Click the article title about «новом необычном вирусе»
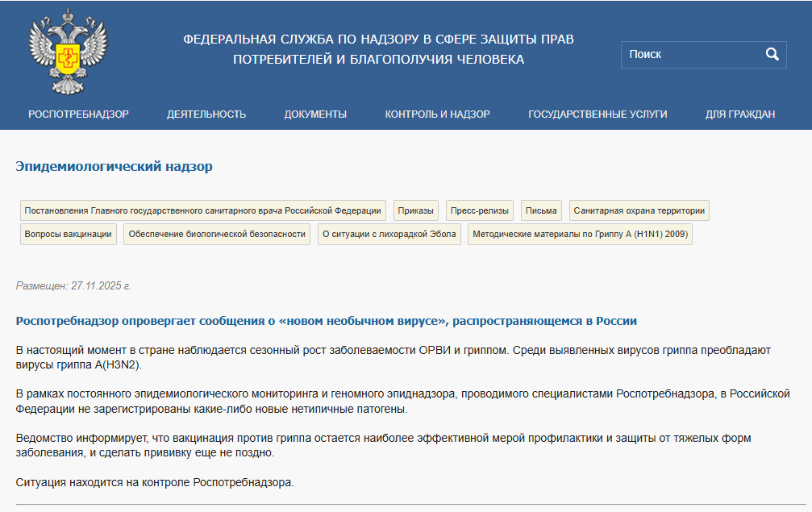 tap(327, 321)
